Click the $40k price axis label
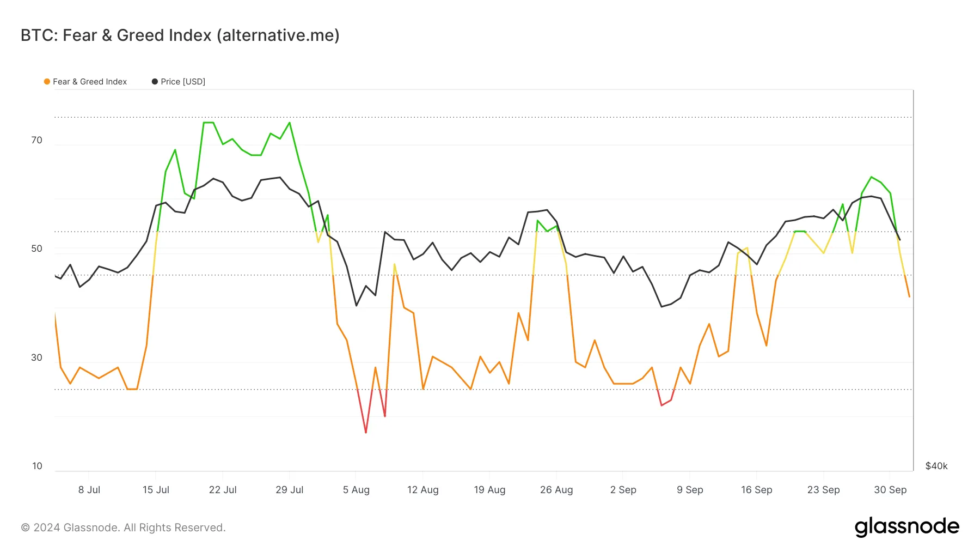 pyautogui.click(x=936, y=466)
